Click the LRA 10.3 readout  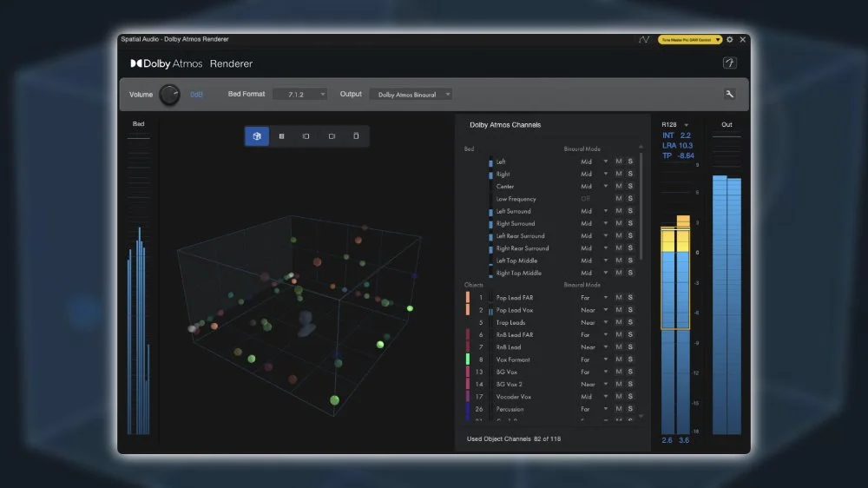click(x=678, y=146)
